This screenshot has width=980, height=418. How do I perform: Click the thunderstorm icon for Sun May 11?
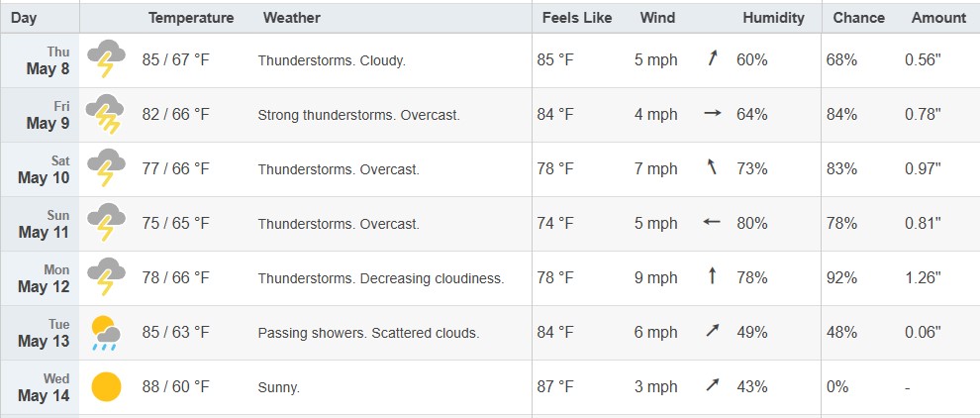pyautogui.click(x=106, y=222)
